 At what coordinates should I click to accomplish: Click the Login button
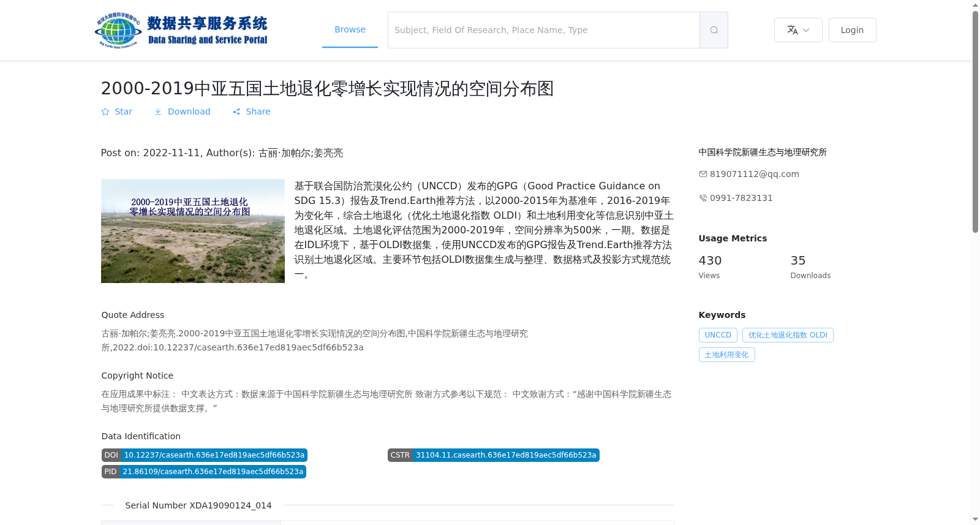coord(852,30)
